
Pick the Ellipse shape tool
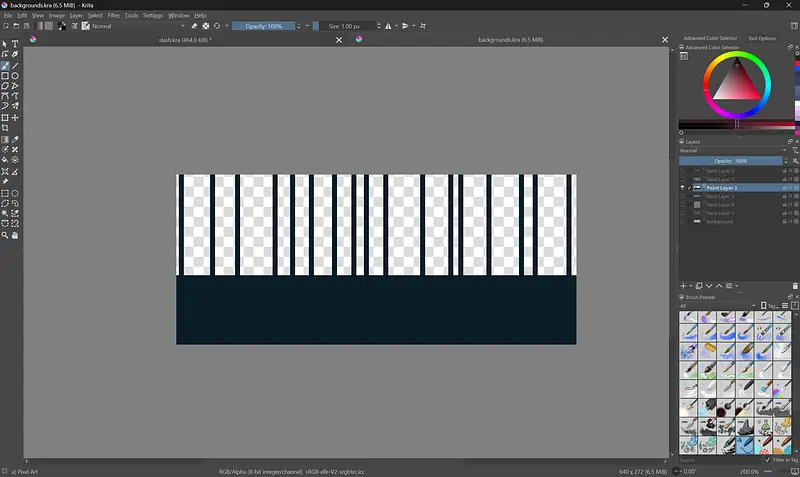click(x=15, y=76)
